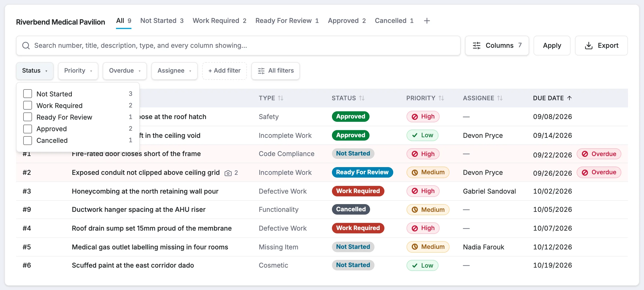644x290 pixels.
Task: Open the Columns chooser
Action: 497,46
